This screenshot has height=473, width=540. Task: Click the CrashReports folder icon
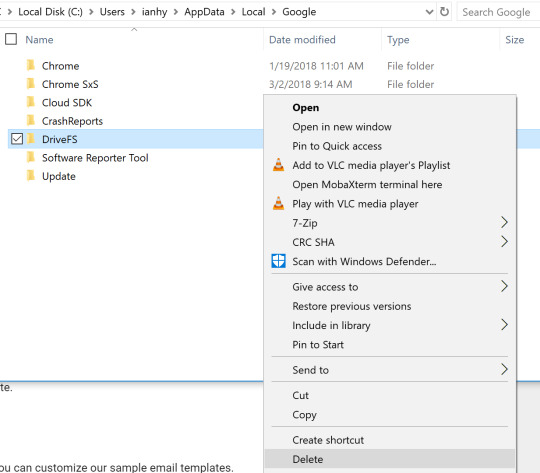[x=31, y=120]
